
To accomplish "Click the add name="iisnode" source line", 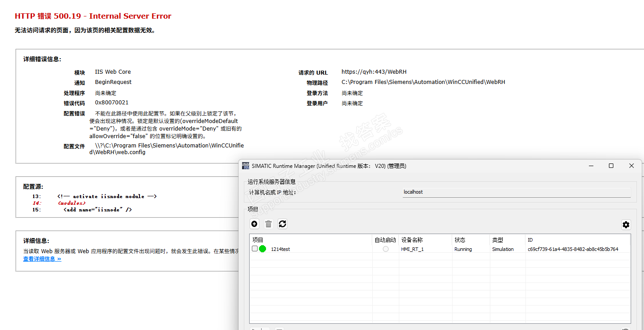I will [98, 210].
